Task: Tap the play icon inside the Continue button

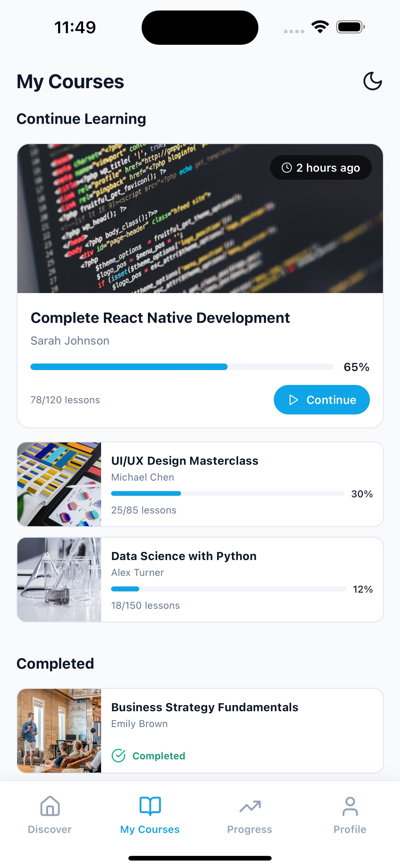Action: point(294,400)
